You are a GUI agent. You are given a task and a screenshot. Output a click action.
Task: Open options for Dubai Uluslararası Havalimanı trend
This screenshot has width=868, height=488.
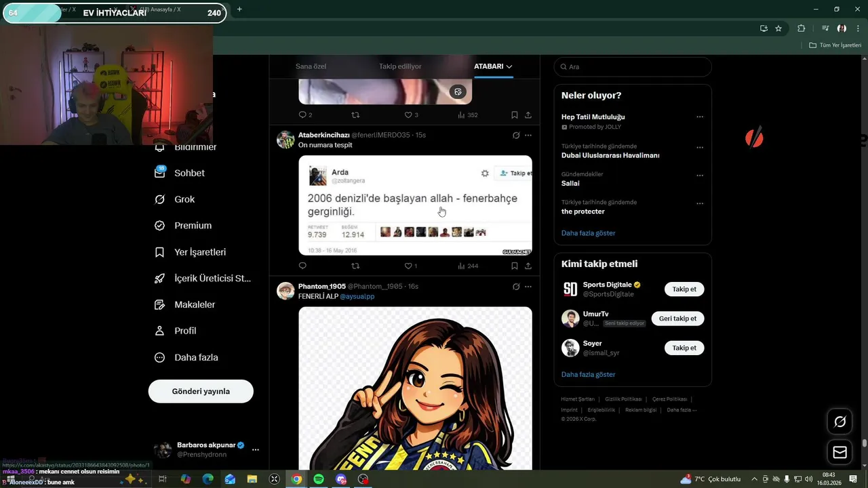(x=700, y=147)
